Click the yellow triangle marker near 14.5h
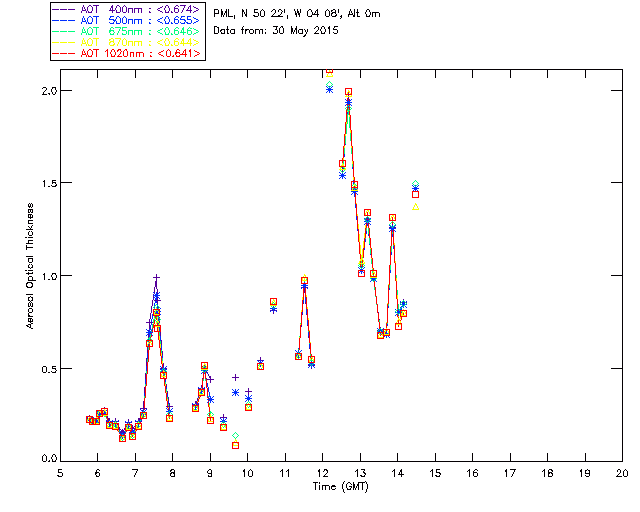The image size is (640, 512). pos(416,207)
